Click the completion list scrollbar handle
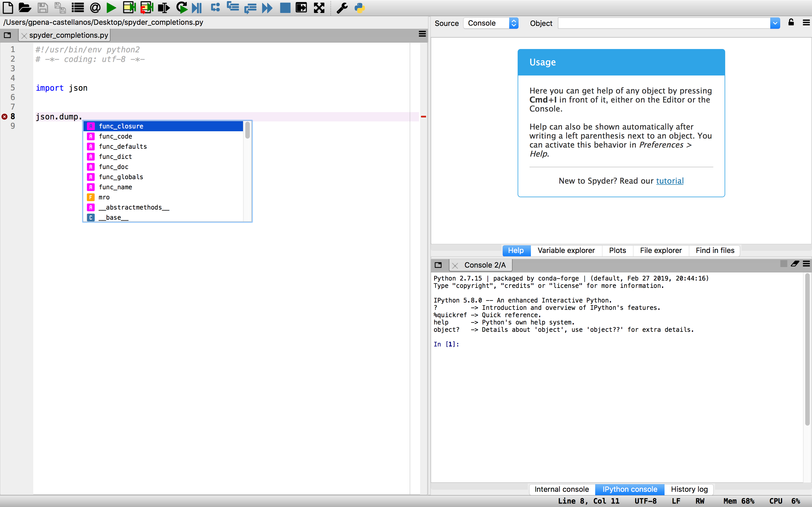Image resolution: width=812 pixels, height=507 pixels. tap(247, 130)
